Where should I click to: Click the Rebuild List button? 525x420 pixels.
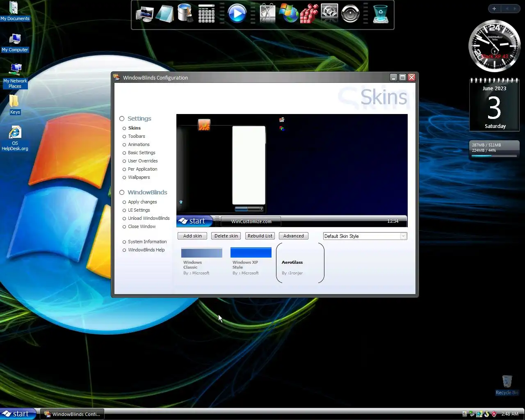pyautogui.click(x=260, y=236)
